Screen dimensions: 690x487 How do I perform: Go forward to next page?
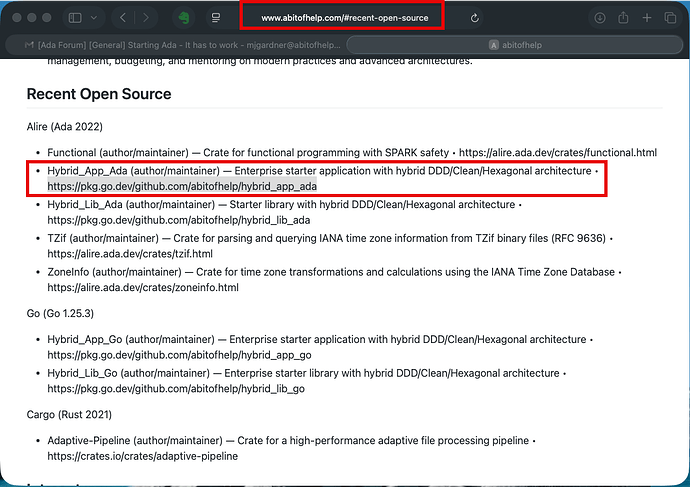click(147, 18)
